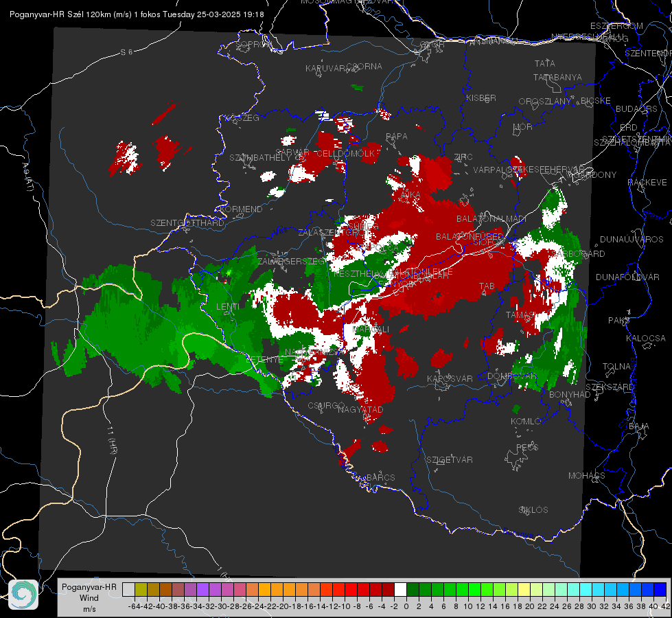Click the TATABANYA city label
Viewport: 672px width, 618px height.
coord(557,77)
